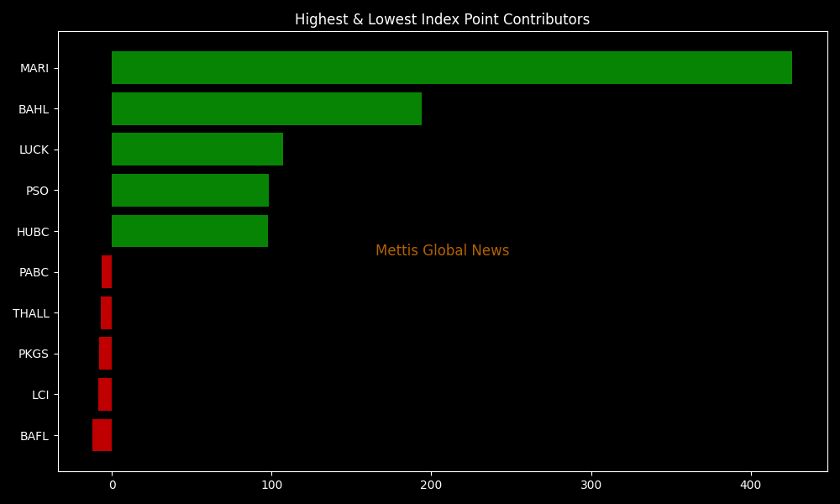The image size is (840, 504).
Task: Click the chart title text
Action: coord(442,19)
